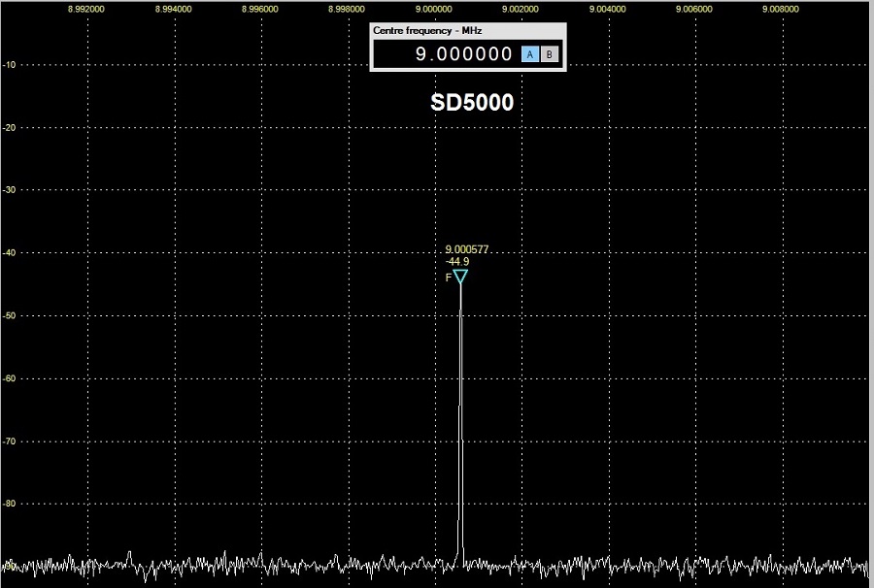Click the 8.994000 frequency axis label
This screenshot has height=588, width=874.
[x=173, y=9]
